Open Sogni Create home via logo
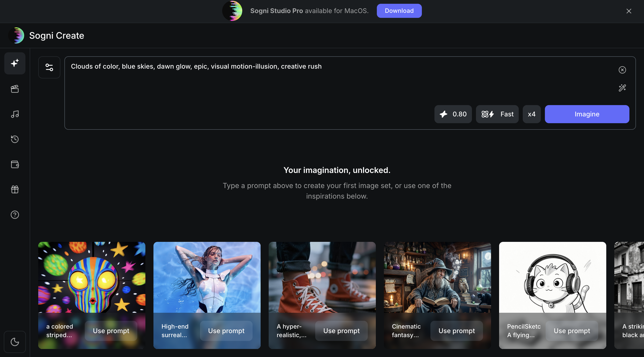Viewport: 644px width, 357px height. 17,35
